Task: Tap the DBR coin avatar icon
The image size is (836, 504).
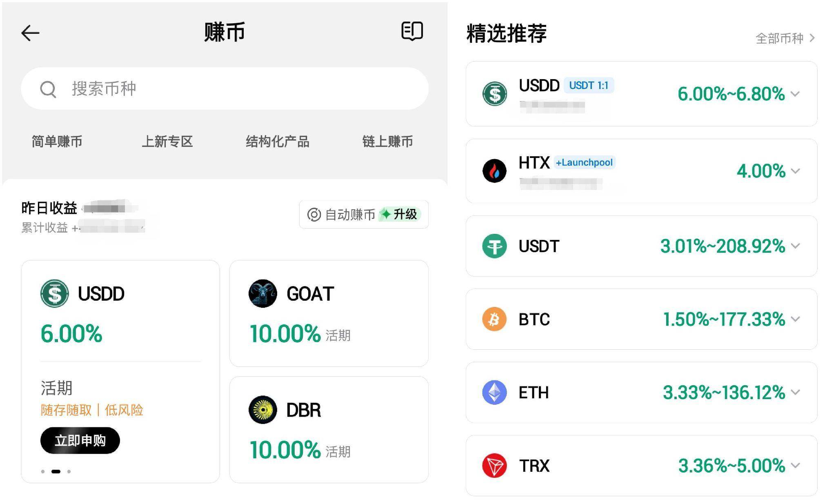Action: 262,410
